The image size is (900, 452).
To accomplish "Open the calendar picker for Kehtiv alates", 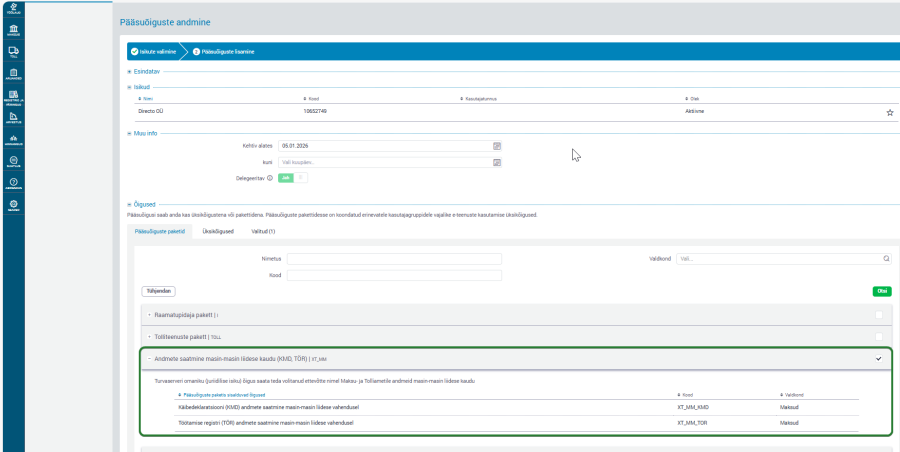I will coord(496,145).
